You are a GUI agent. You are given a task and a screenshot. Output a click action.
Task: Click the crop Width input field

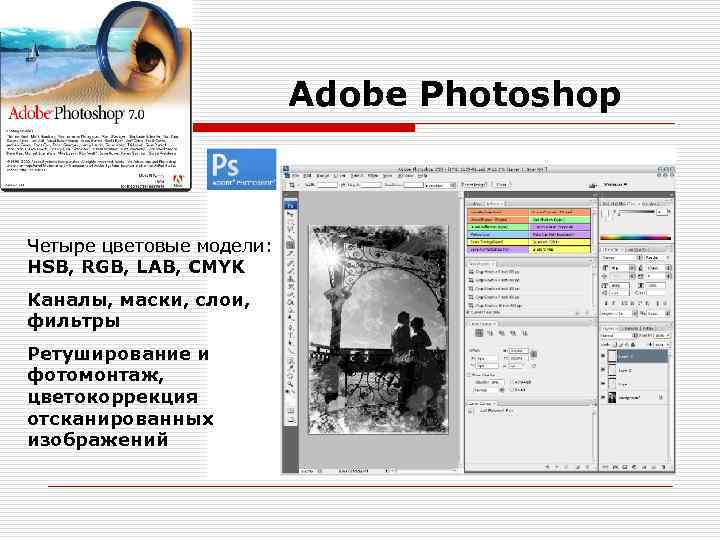[327, 186]
